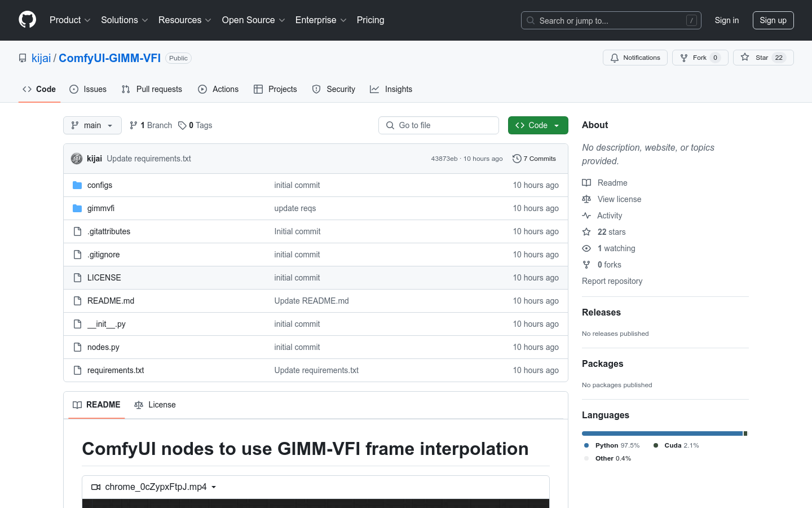
Task: Click the Sign in link
Action: 727,20
